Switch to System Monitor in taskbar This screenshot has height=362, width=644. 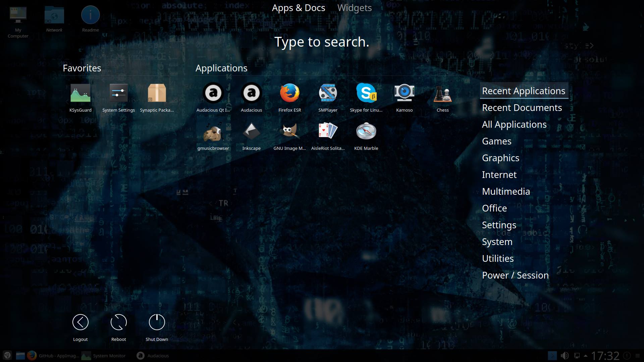pos(104,356)
